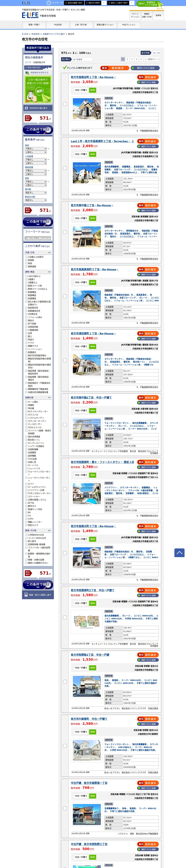
Task: Open the 建物面積 上限なし dropdown
Action: pos(35,174)
